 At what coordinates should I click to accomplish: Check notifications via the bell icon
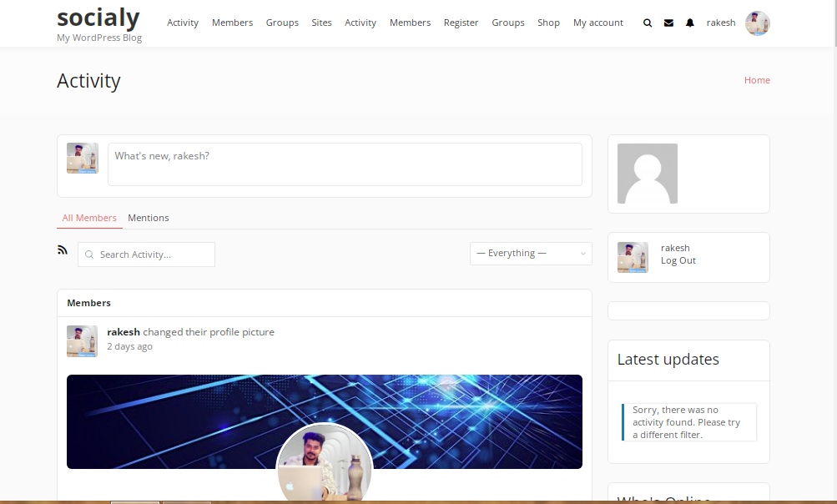(689, 23)
